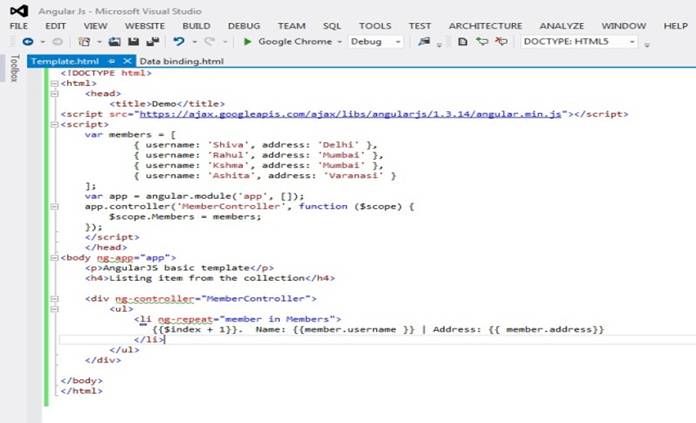Navigate backward with the blue arrow icon

[x=28, y=42]
